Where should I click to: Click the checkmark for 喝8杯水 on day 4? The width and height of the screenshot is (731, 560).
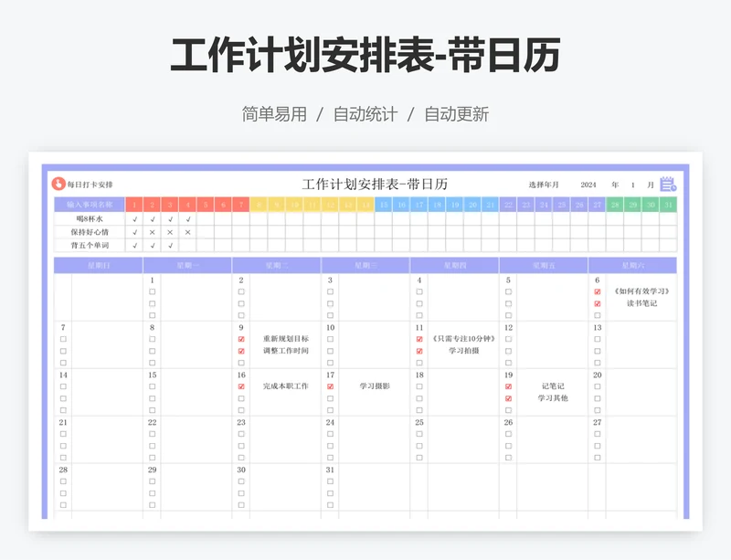coord(188,218)
